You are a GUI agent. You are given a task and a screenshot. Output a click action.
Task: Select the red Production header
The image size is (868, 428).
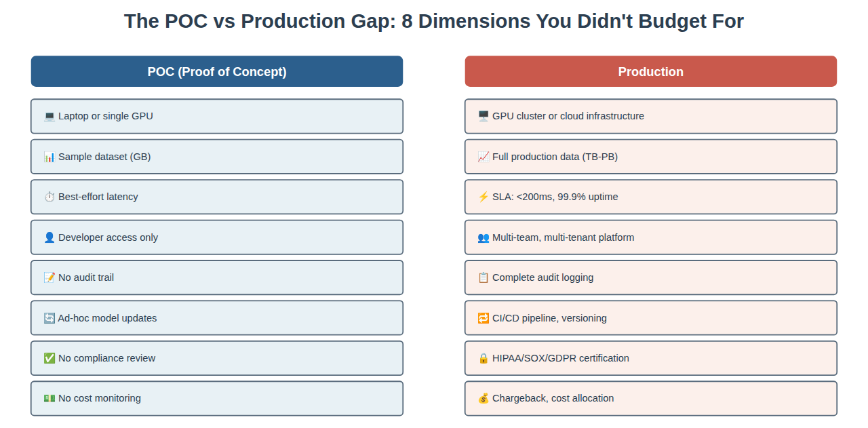[x=651, y=71]
